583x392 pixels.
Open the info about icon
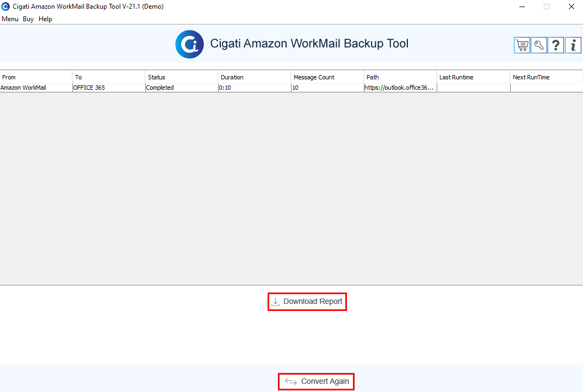coord(573,45)
